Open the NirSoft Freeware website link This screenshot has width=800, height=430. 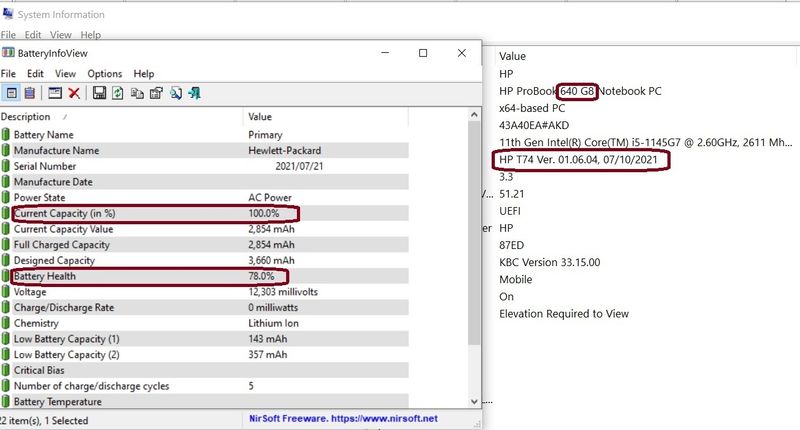click(343, 418)
